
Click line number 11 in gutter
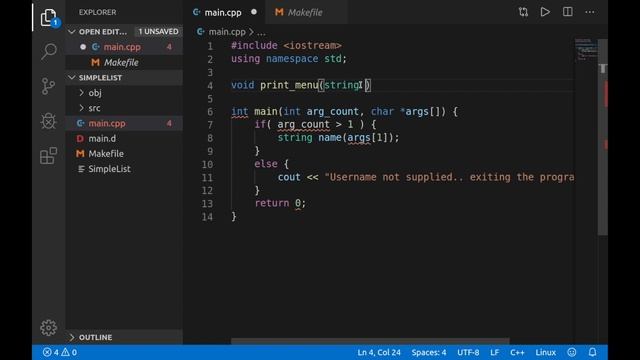pyautogui.click(x=207, y=178)
